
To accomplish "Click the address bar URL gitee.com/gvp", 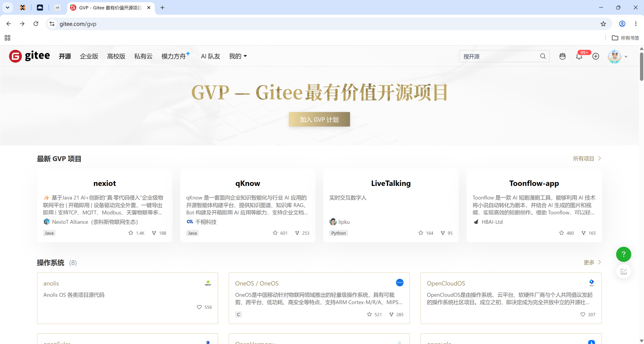I will 78,24.
